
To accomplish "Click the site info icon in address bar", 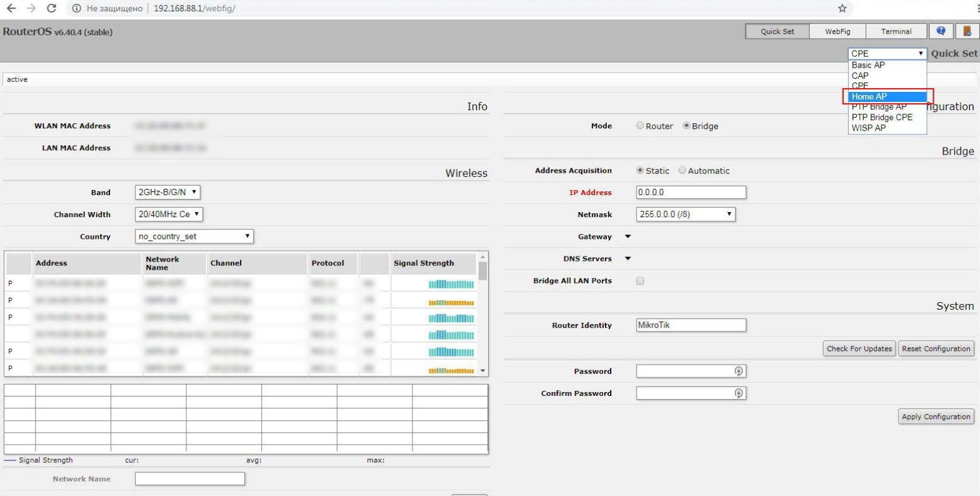I will [76, 9].
